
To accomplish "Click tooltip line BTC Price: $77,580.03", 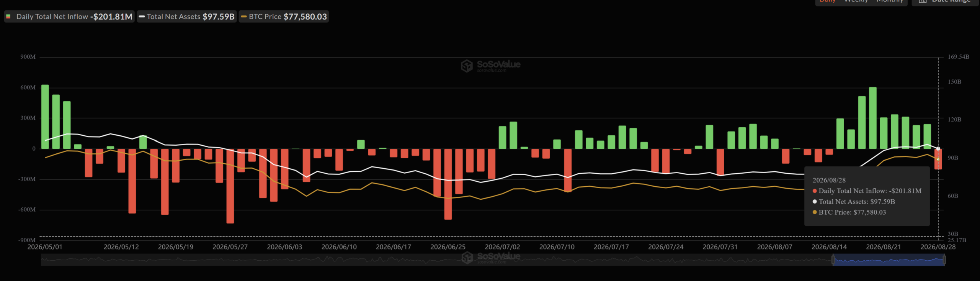I will click(x=849, y=212).
